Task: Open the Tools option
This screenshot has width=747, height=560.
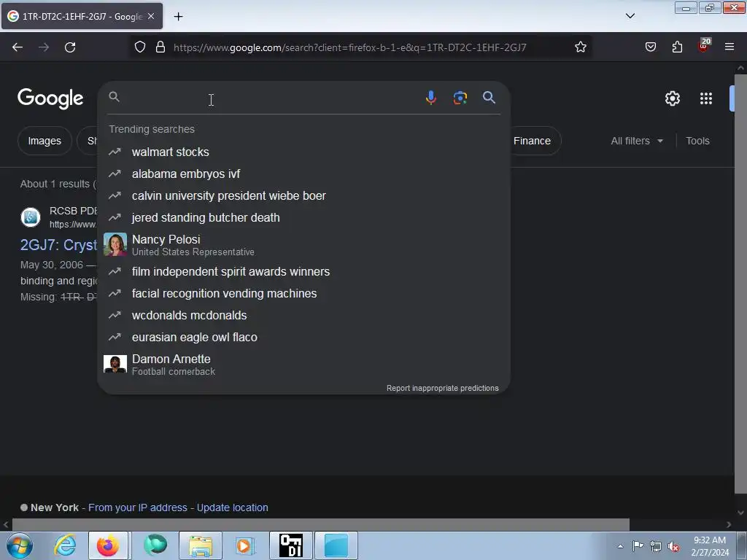Action: tap(697, 141)
